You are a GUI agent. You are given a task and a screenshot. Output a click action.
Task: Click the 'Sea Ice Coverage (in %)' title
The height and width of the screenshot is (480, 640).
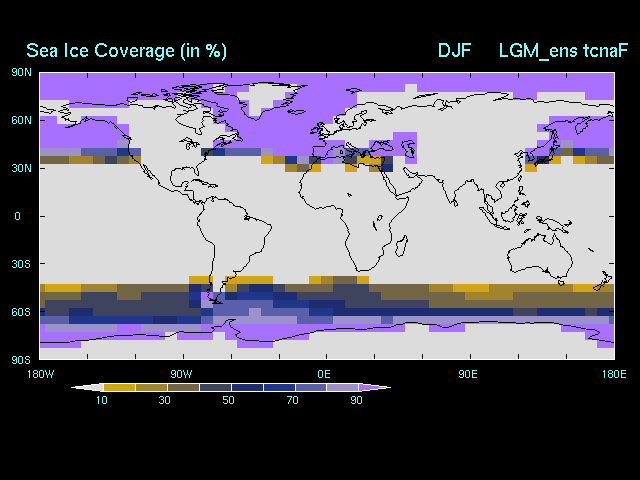(126, 51)
